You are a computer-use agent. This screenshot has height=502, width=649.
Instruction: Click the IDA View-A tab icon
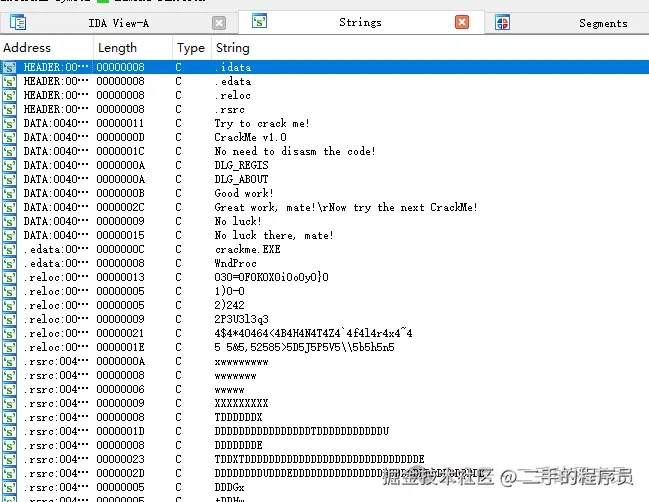[x=18, y=22]
